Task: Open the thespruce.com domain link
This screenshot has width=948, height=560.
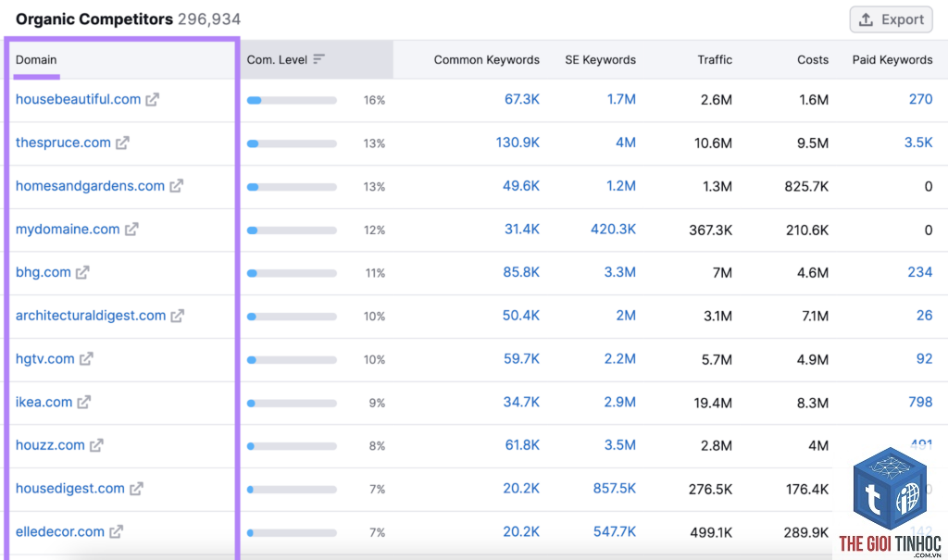Action: (x=63, y=143)
